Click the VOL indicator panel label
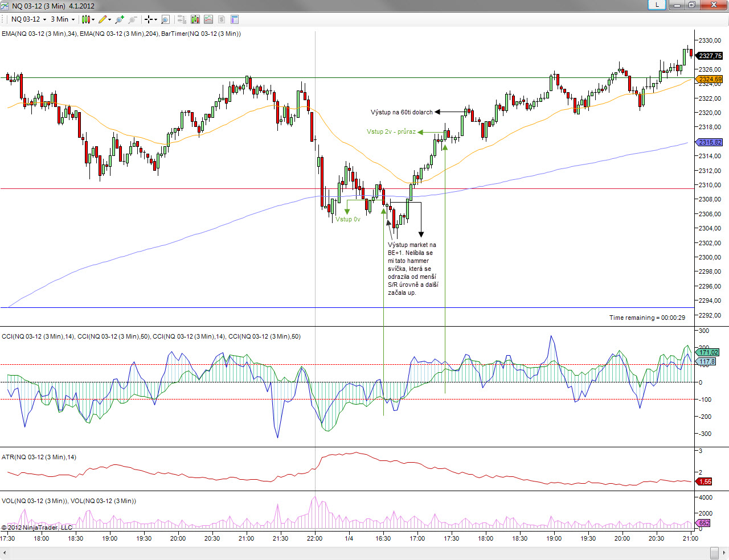The width and height of the screenshot is (729, 560). 69,501
